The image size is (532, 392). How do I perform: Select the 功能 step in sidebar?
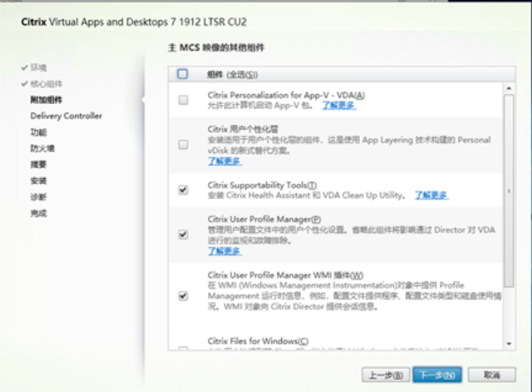tap(38, 132)
